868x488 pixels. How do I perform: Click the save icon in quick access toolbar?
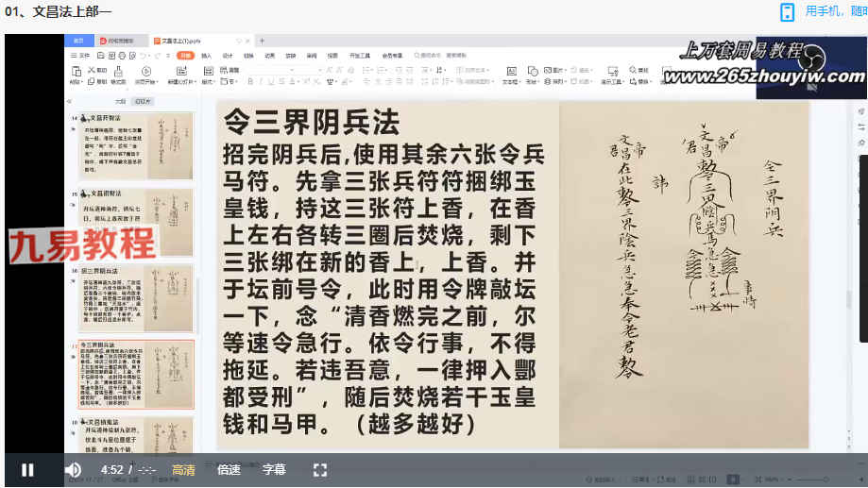pyautogui.click(x=101, y=56)
